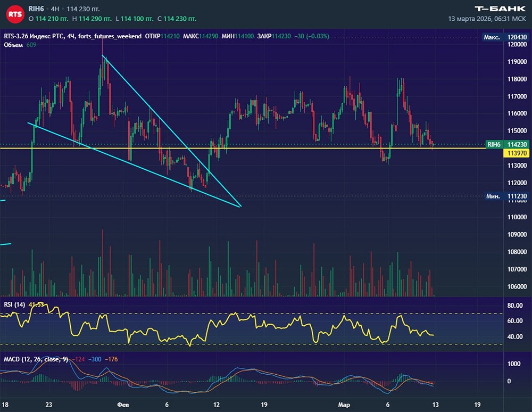Click the T-БАНК logo

[499, 8]
